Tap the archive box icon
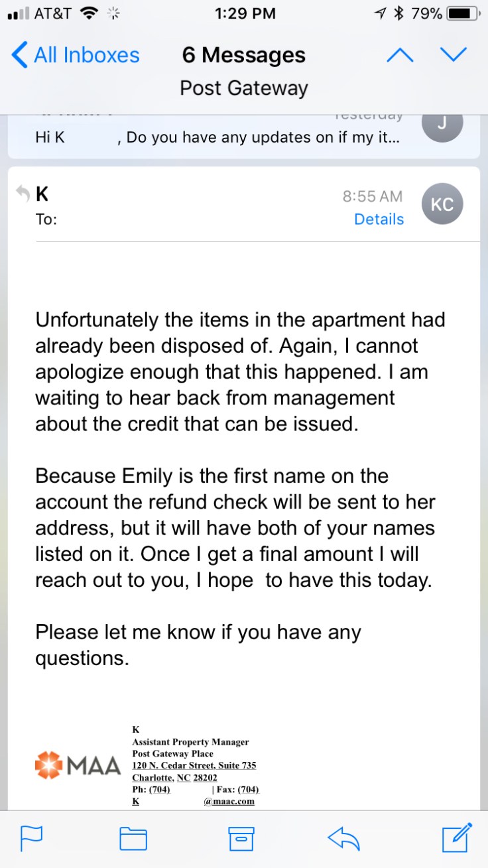This screenshot has width=488, height=868. tap(241, 838)
